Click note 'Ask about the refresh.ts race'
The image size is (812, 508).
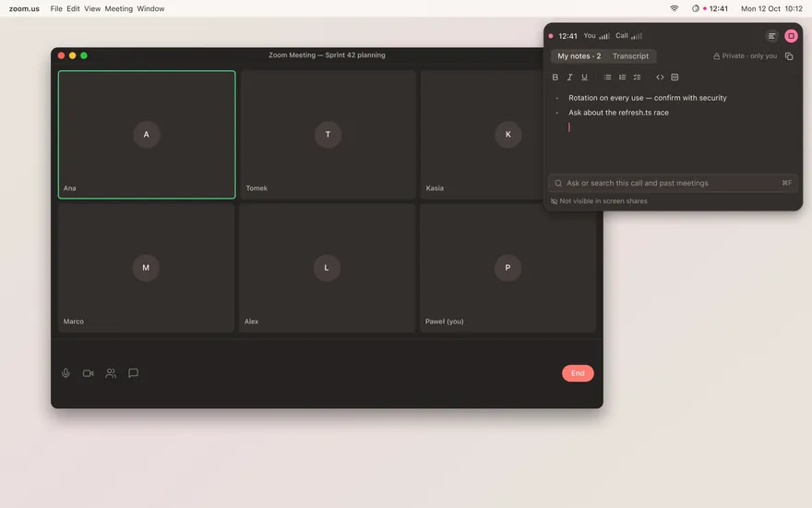[618, 113]
